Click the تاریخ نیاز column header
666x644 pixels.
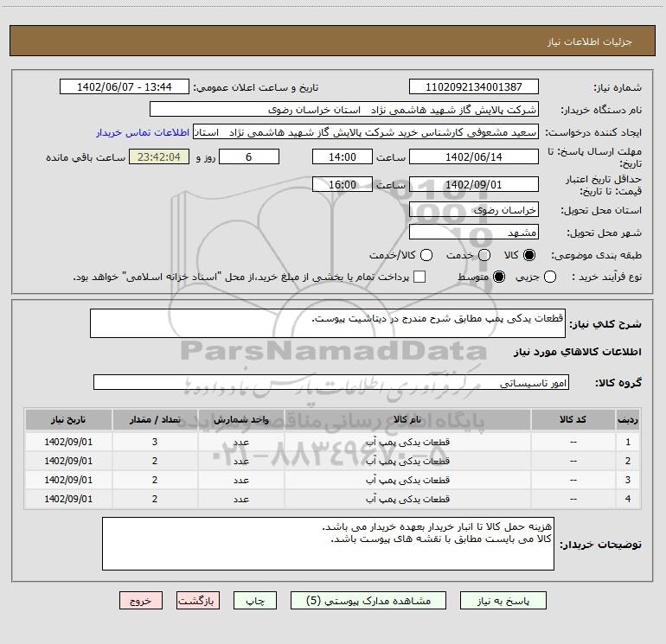[68, 419]
